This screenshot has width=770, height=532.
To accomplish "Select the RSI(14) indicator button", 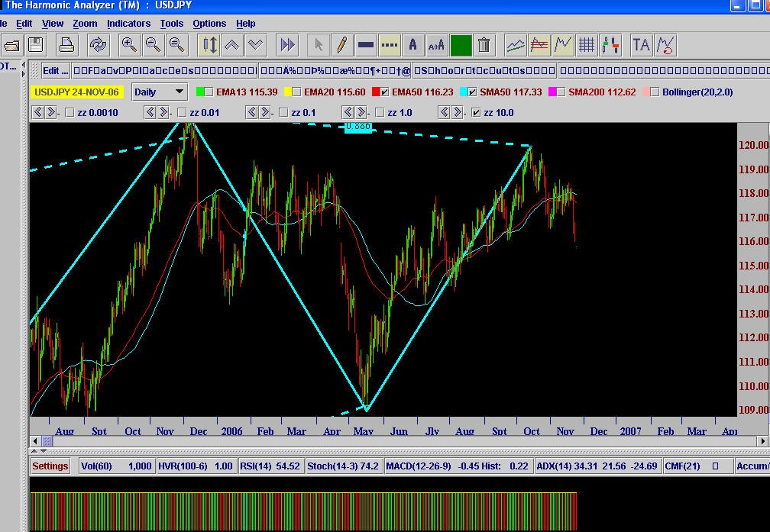I will click(x=270, y=466).
